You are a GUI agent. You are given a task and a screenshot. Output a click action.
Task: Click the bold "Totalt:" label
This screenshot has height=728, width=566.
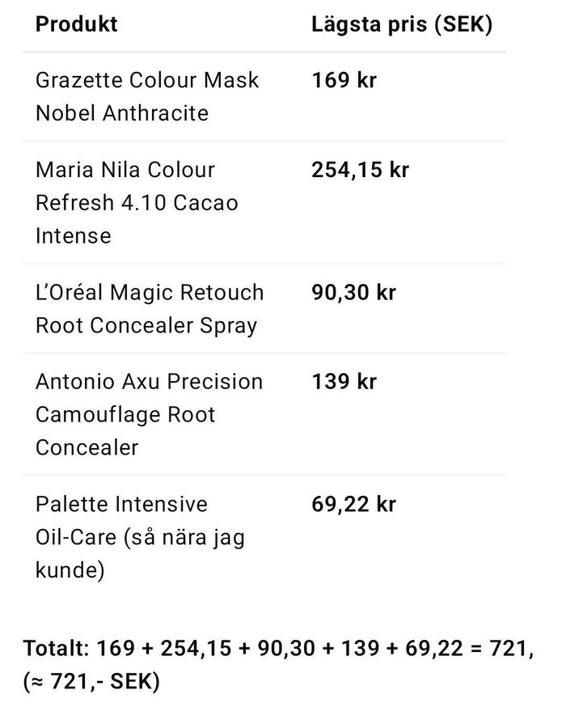[56, 649]
